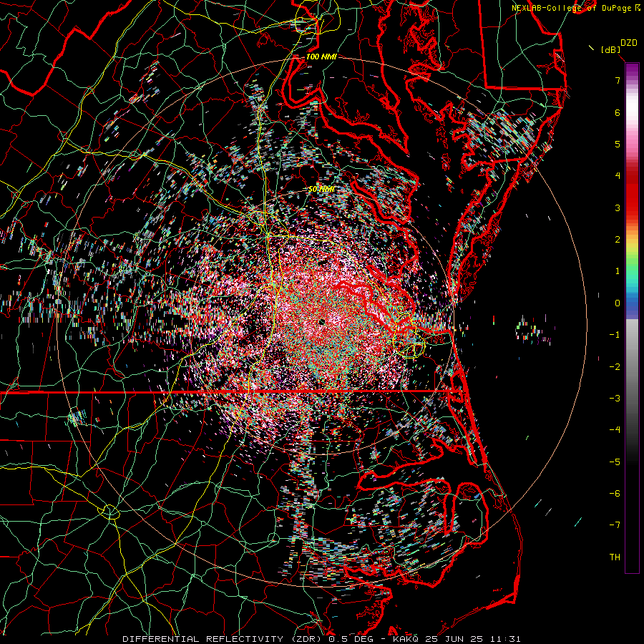This screenshot has height=644, width=644.
Task: Select the -2 dB scale value
Action: click(615, 367)
